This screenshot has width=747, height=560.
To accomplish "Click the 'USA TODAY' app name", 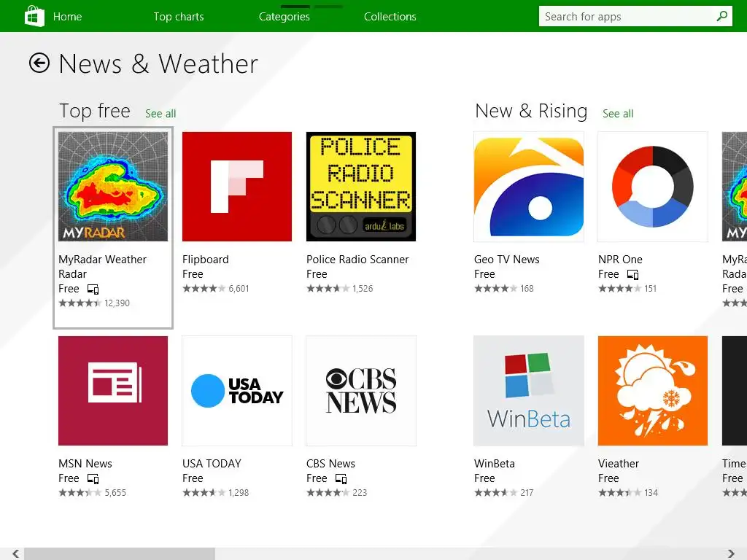I will [x=212, y=464].
